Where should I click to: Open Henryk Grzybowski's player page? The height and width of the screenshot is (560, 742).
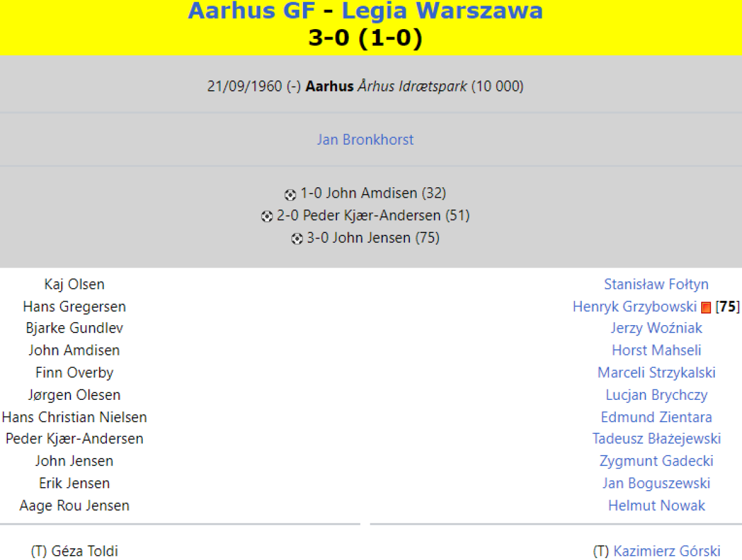pos(634,307)
